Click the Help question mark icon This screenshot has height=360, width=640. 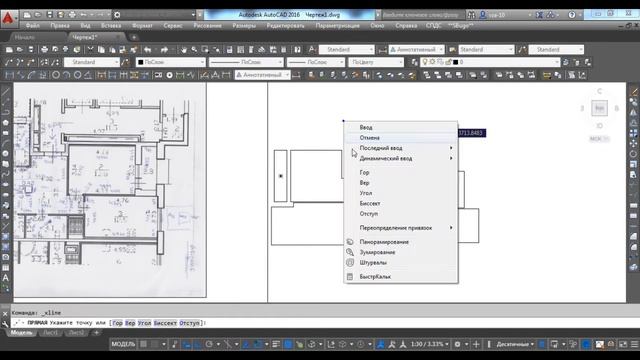(572, 15)
